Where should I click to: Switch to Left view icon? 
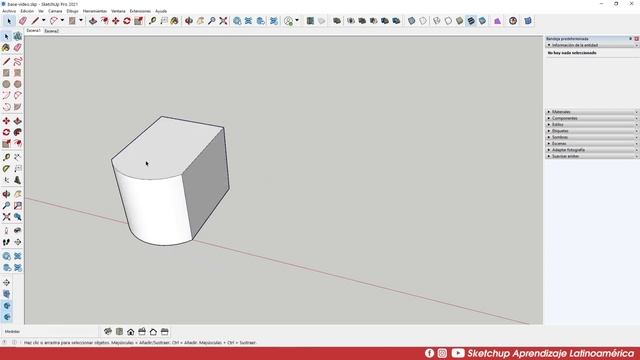(x=165, y=331)
